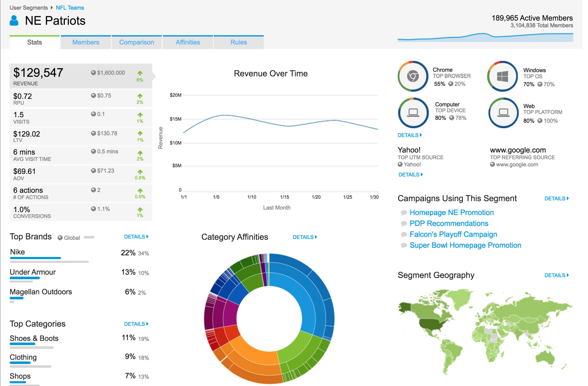Click the Nike brand name

click(x=17, y=252)
